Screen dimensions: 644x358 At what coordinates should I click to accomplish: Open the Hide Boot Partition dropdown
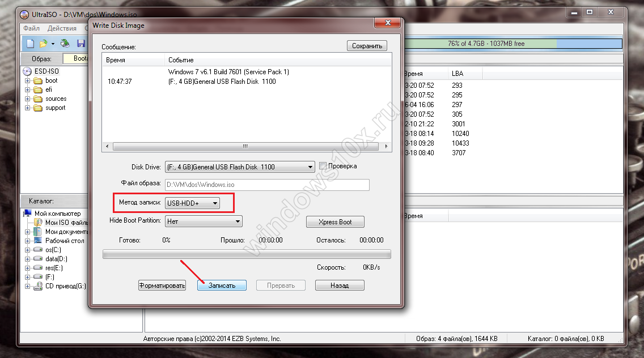click(204, 221)
